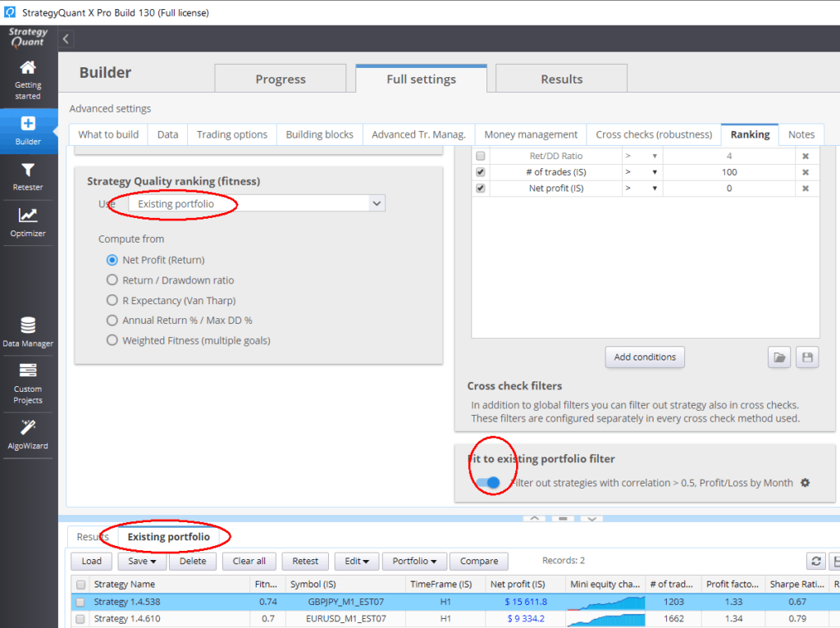Click the Load button
Screen dimensions: 840x628
click(92, 561)
